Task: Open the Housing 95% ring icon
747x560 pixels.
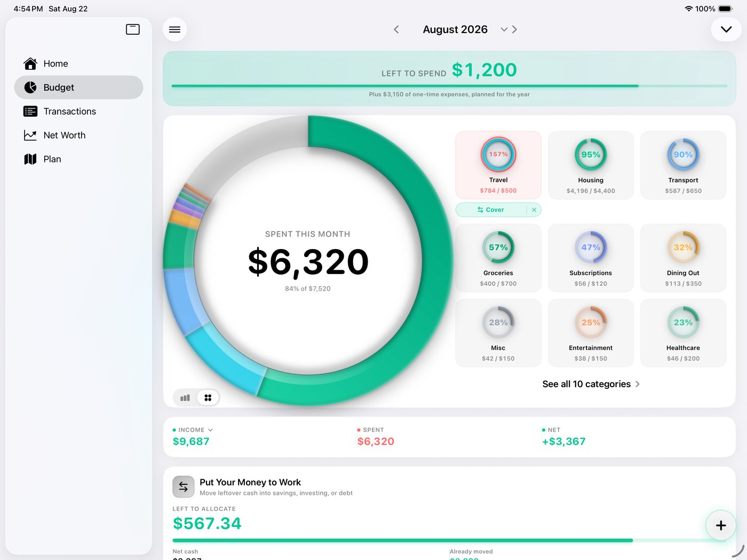Action: pos(591,155)
